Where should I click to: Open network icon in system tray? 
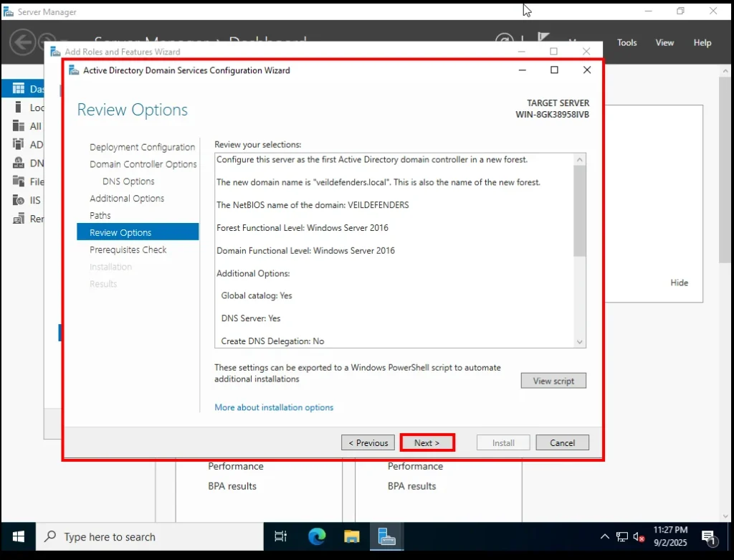pos(622,536)
